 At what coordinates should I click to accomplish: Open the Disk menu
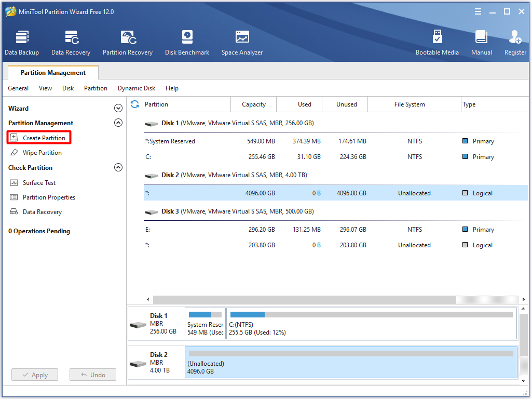pyautogui.click(x=68, y=88)
